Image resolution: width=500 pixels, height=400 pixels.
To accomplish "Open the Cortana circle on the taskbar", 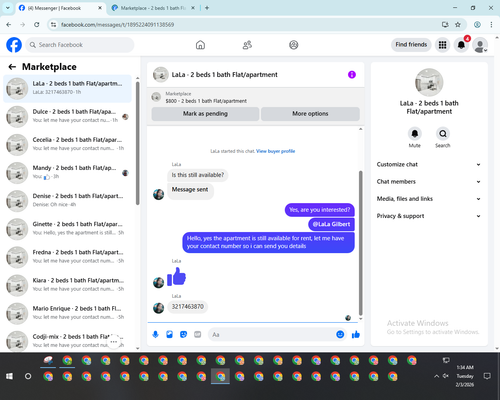I will pos(28,376).
